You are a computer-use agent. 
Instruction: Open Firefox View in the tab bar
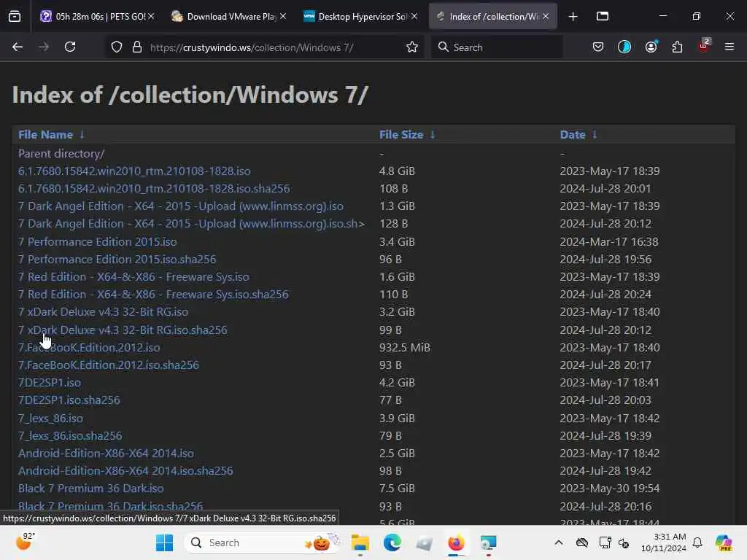coord(15,16)
